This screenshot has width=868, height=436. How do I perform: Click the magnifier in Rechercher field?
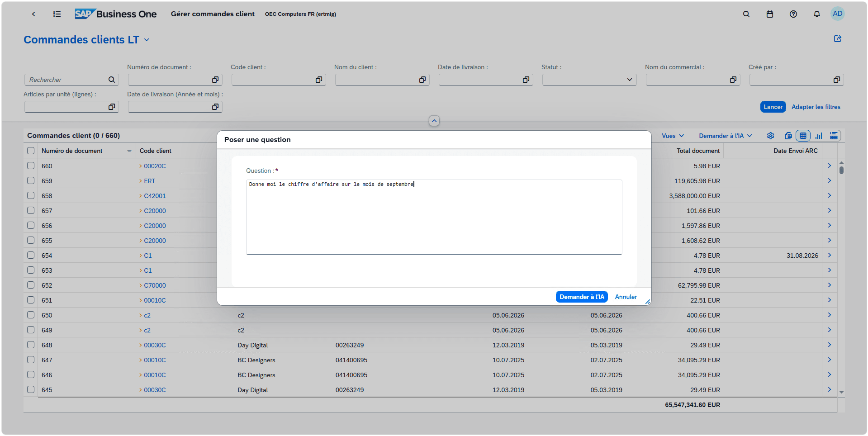[x=112, y=80]
